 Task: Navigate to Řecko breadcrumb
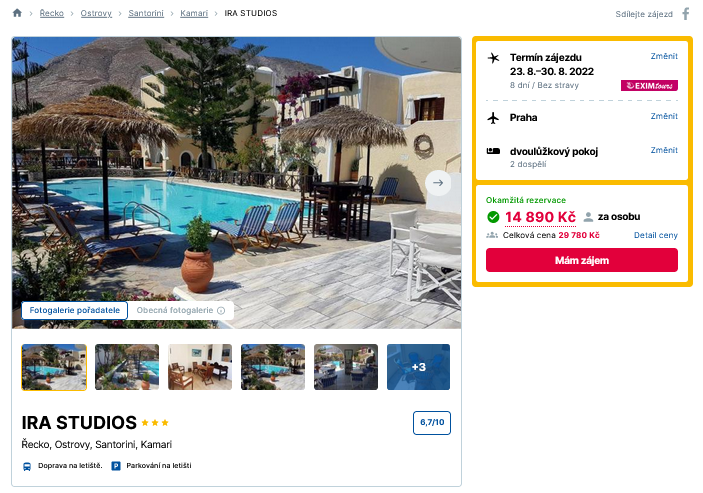pyautogui.click(x=51, y=14)
